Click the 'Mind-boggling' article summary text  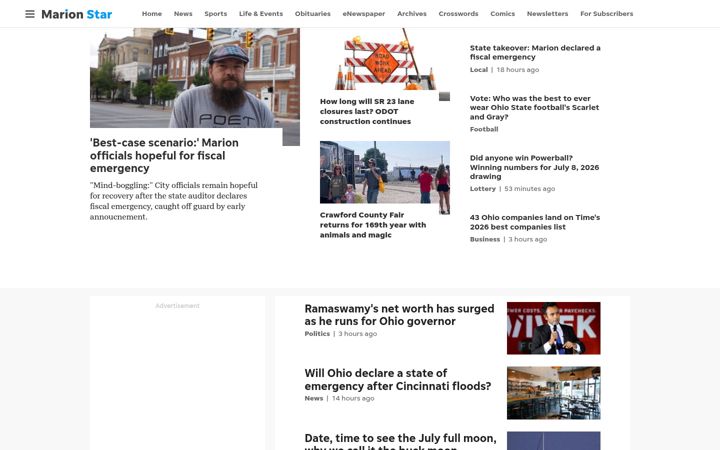tap(174, 201)
